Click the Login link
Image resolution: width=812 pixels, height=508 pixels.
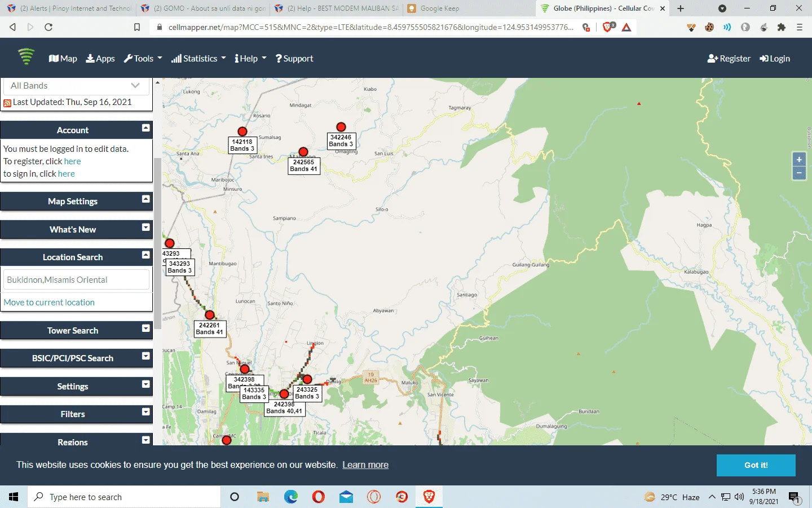775,58
